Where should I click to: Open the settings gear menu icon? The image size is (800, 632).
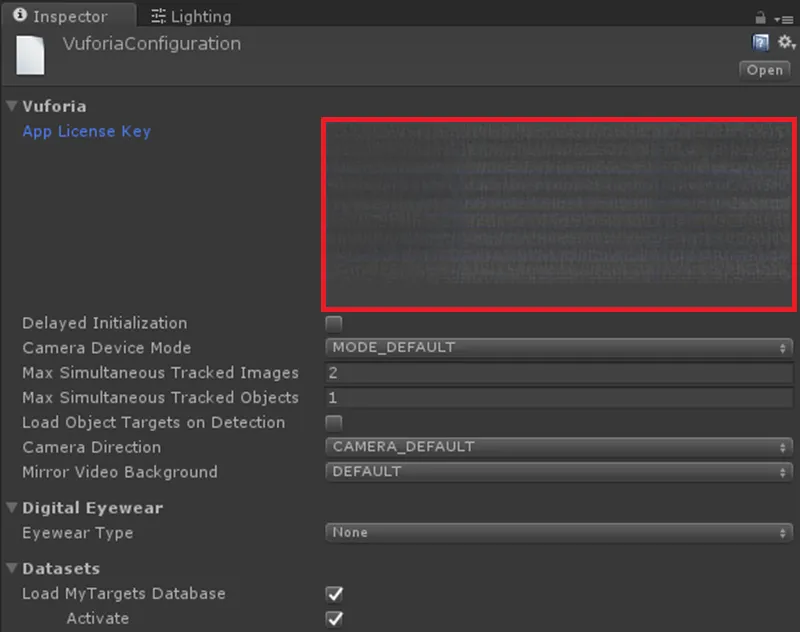click(x=785, y=43)
